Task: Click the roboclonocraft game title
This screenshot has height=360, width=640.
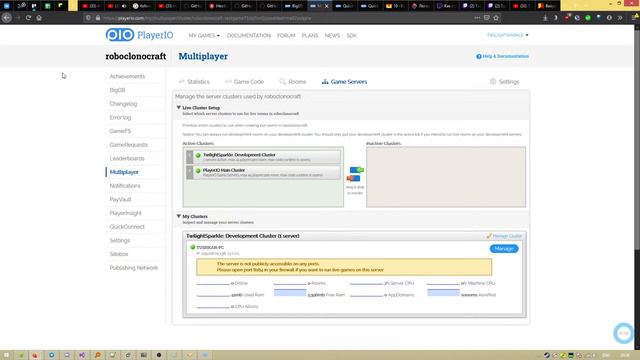Action: 136,56
